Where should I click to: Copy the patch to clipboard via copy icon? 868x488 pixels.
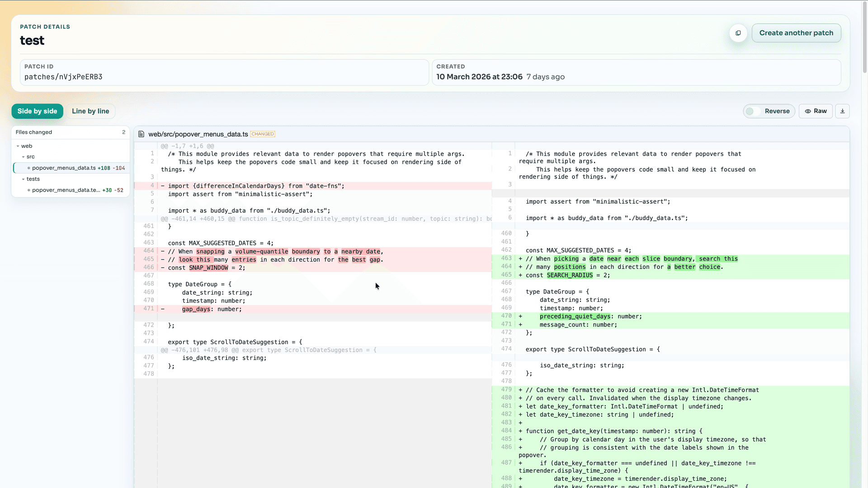(738, 33)
